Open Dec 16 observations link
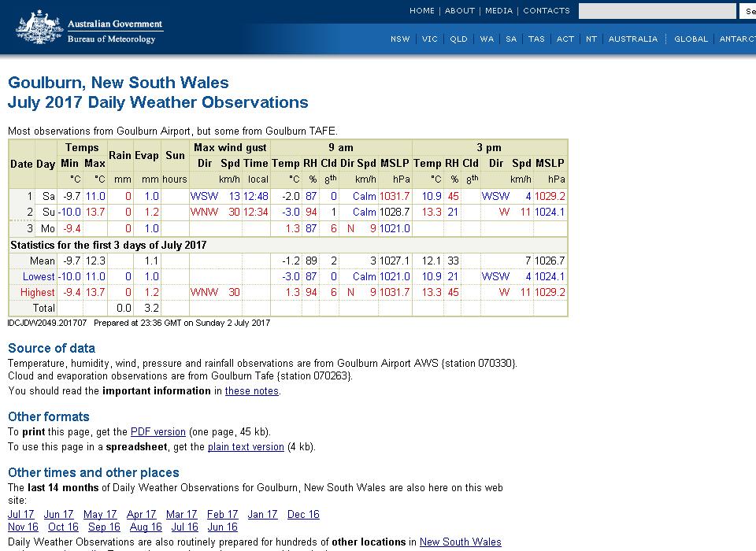Image resolution: width=756 pixels, height=551 pixels. coord(303,515)
